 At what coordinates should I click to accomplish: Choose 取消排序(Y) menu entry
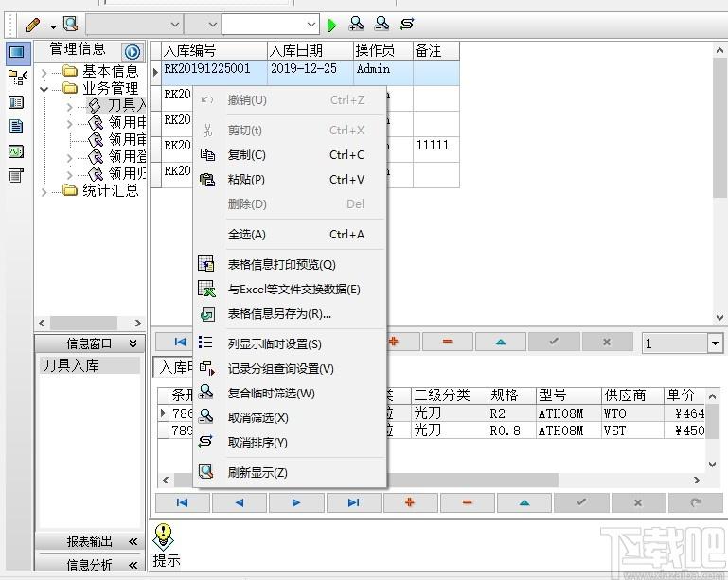pyautogui.click(x=291, y=443)
